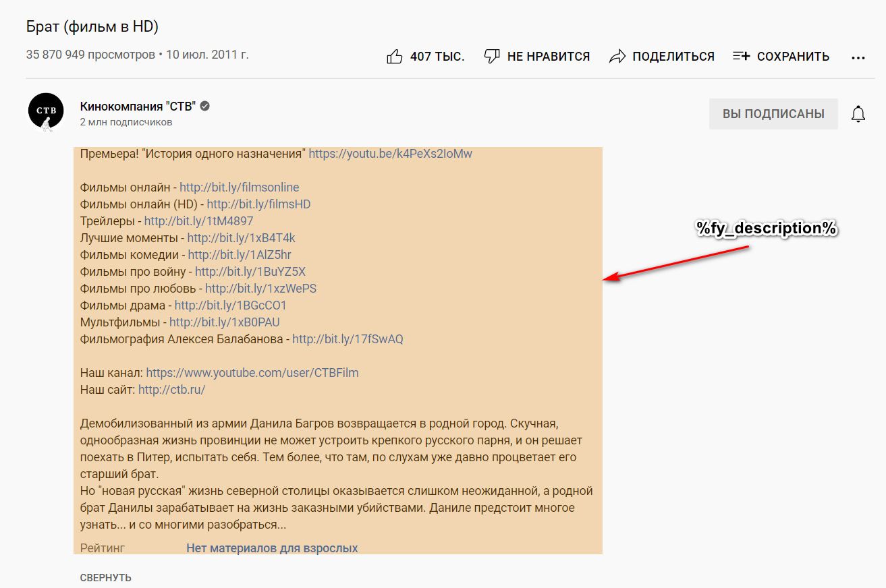Click the share arrow icon

click(x=617, y=57)
